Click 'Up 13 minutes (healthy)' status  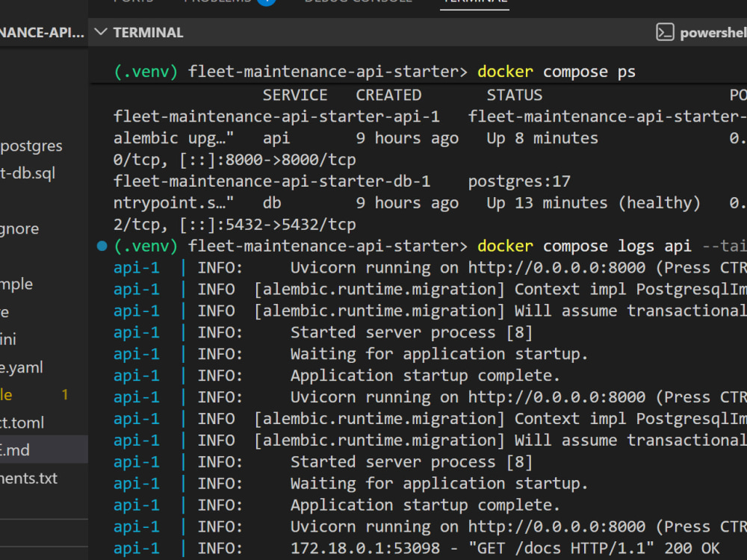pyautogui.click(x=594, y=203)
